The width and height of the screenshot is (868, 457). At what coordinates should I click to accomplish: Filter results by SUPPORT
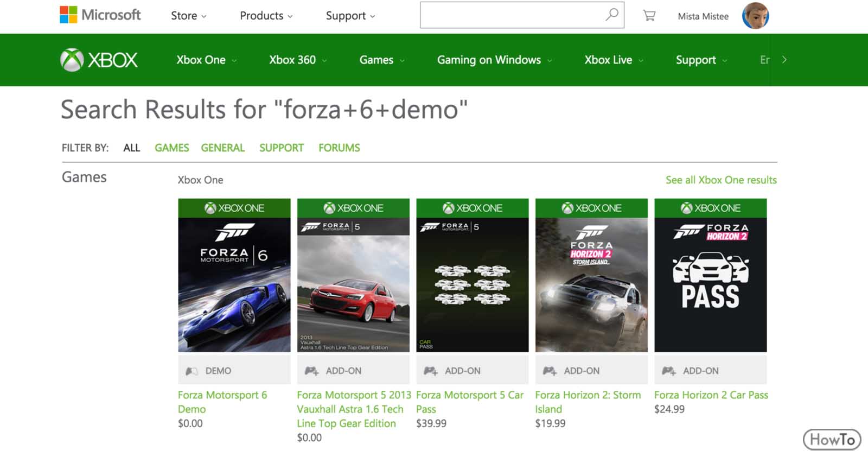282,148
